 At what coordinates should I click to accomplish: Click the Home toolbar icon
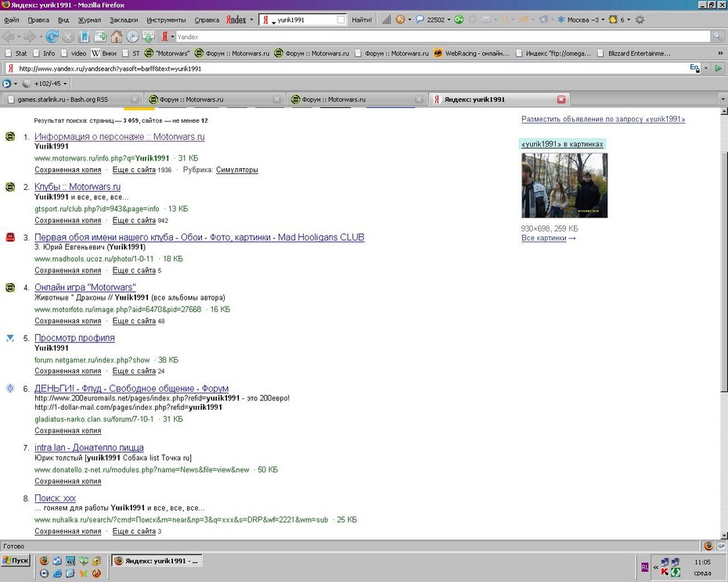pyautogui.click(x=117, y=36)
